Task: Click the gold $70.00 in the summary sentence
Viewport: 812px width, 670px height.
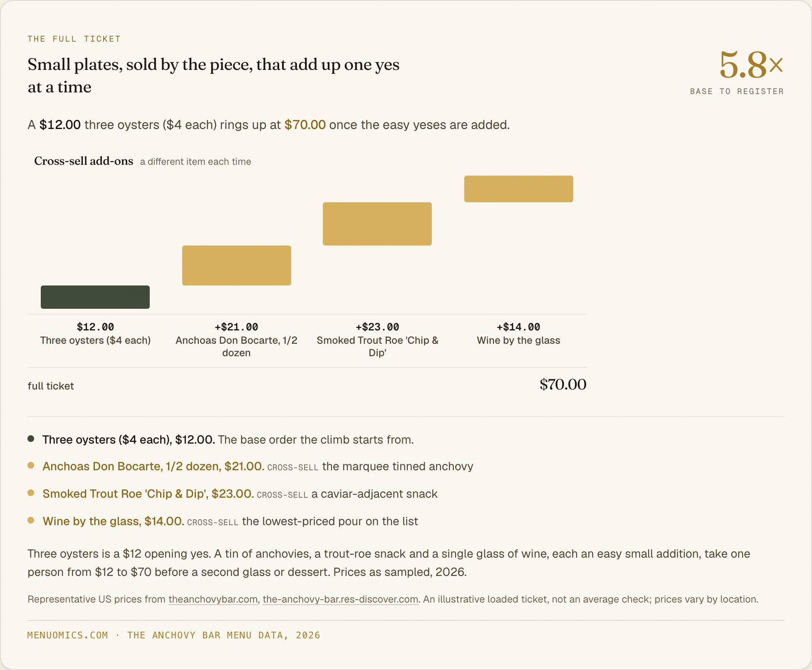Action: point(305,125)
